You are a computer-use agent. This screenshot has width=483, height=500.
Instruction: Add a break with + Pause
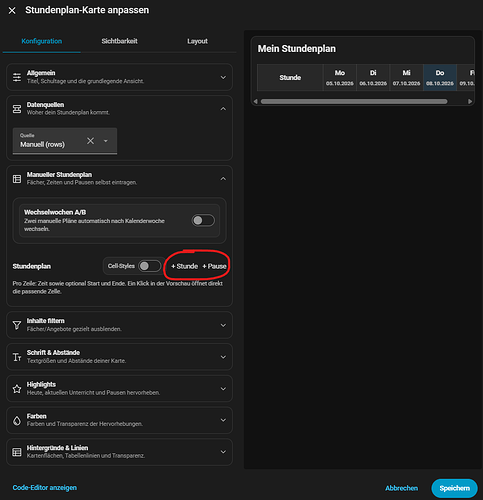pyautogui.click(x=214, y=266)
